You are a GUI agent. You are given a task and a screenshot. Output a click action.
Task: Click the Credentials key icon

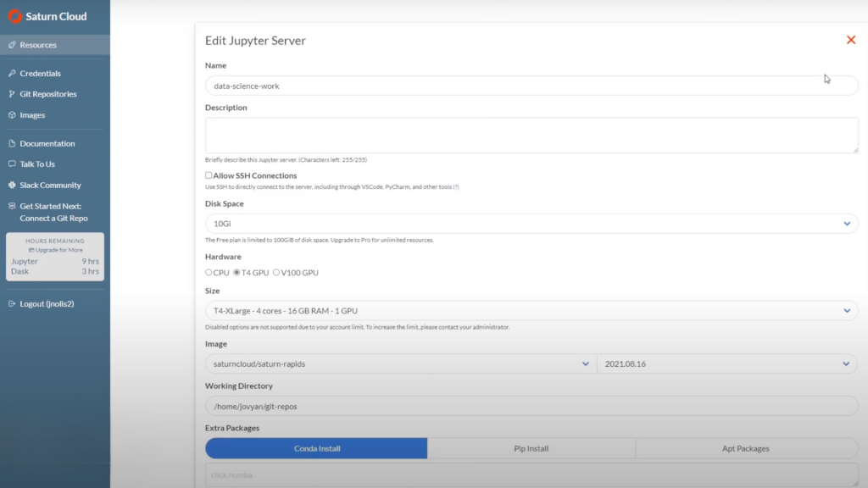coord(12,73)
